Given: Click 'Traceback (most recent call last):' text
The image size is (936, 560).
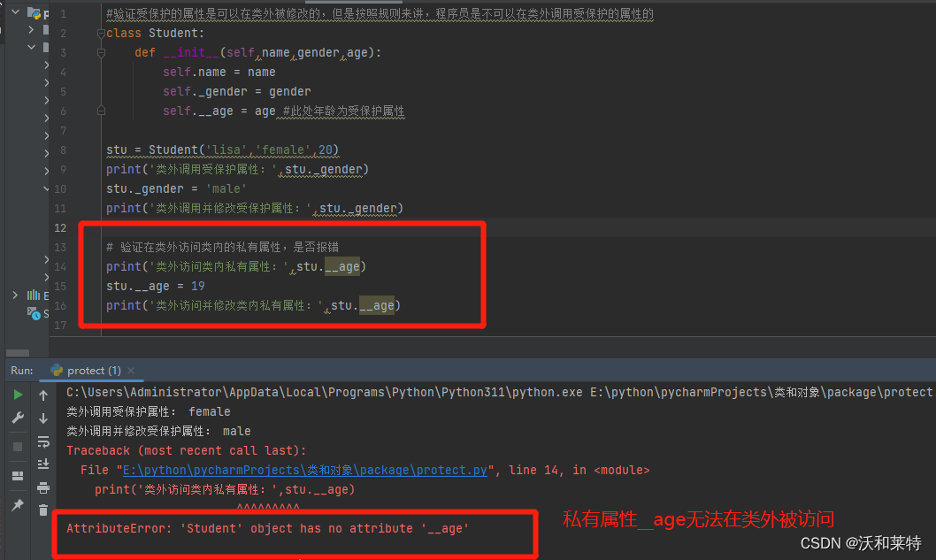Looking at the screenshot, I should coord(187,450).
